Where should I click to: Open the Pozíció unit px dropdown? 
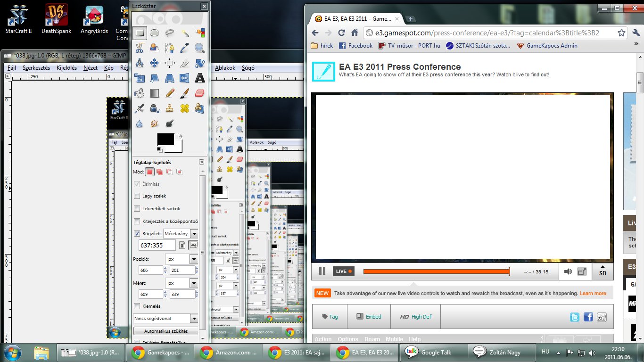[x=182, y=259]
